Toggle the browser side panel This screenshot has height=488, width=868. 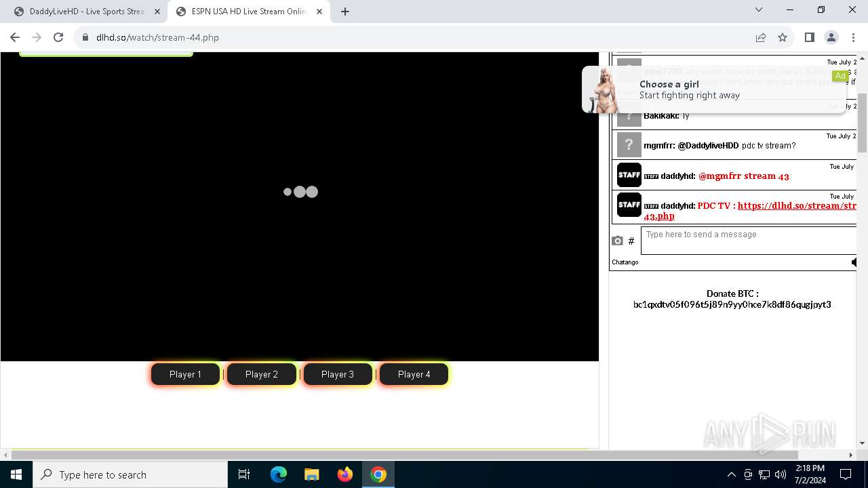(809, 37)
